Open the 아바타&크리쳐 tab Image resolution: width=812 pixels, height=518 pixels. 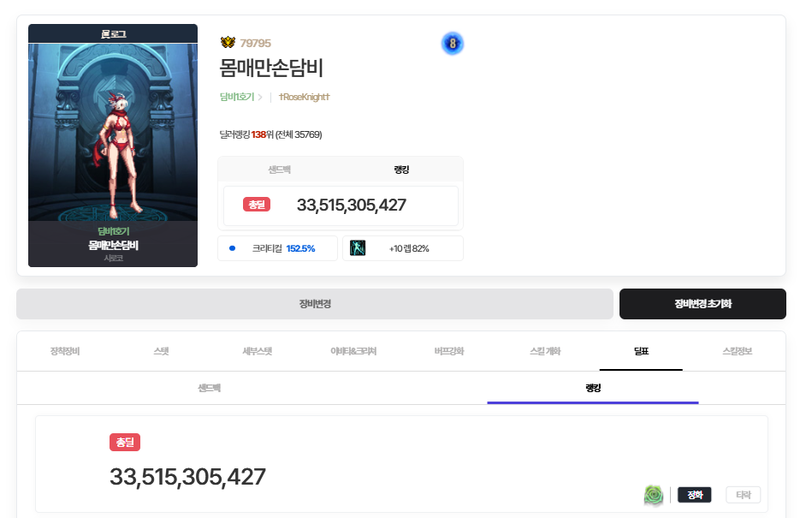(x=353, y=351)
